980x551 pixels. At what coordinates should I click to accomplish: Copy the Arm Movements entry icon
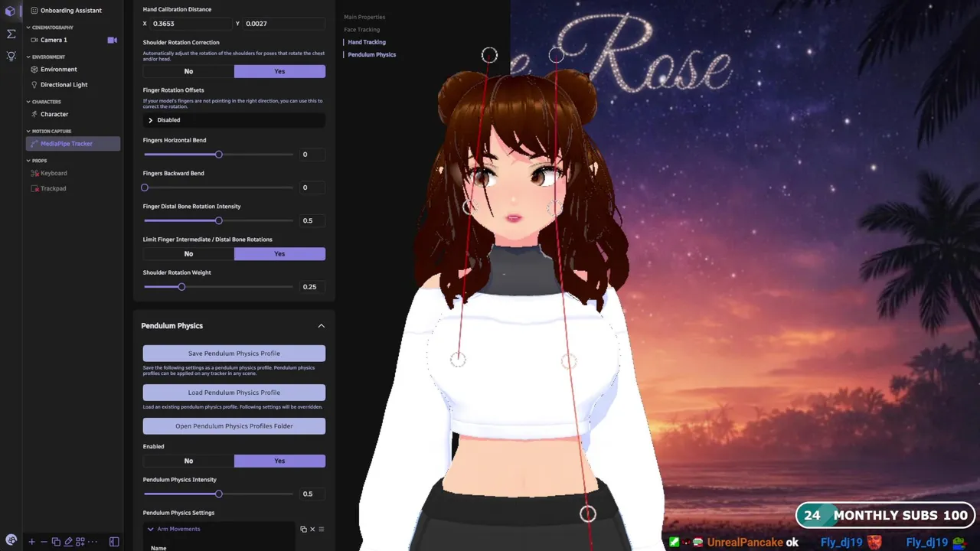pos(303,529)
